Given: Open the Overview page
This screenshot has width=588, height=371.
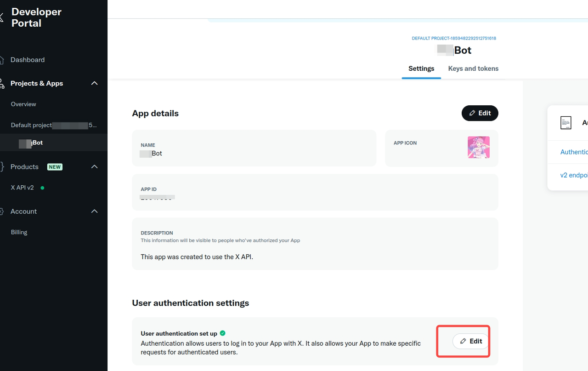Looking at the screenshot, I should coord(23,104).
